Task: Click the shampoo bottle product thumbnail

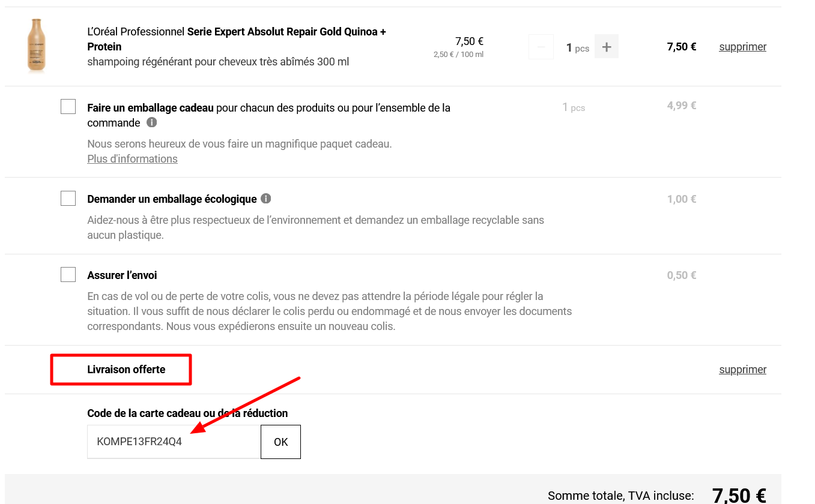Action: [37, 46]
